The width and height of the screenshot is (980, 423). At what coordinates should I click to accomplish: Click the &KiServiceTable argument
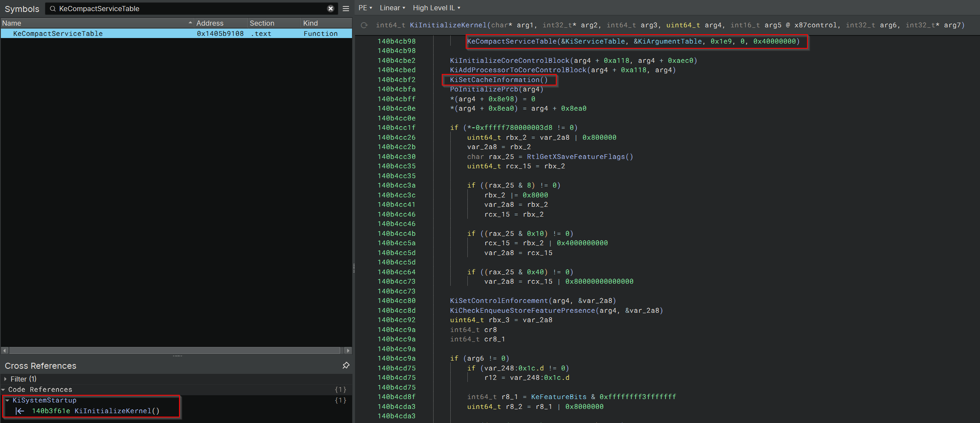click(x=593, y=41)
